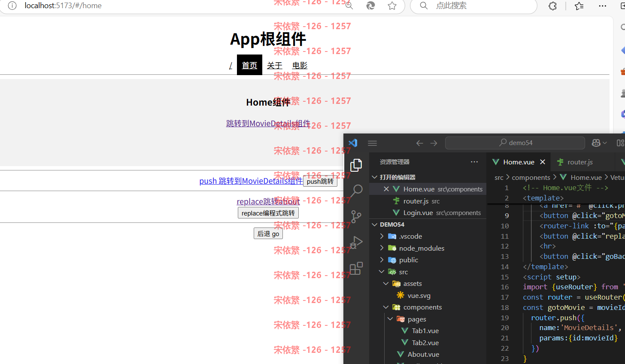The height and width of the screenshot is (364, 625).
Task: Click components in the breadcrumb path
Action: pyautogui.click(x=531, y=177)
